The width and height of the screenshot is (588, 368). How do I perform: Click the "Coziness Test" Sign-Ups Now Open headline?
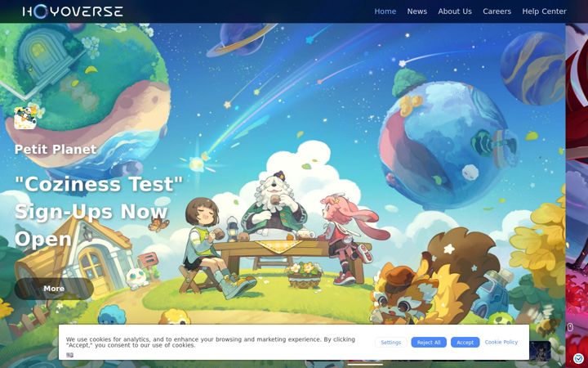[x=98, y=212]
